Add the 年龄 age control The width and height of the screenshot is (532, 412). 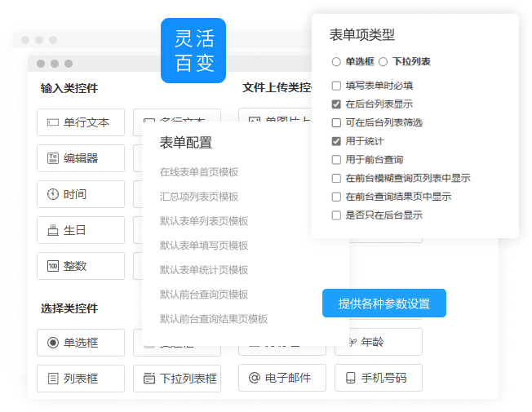tap(379, 343)
